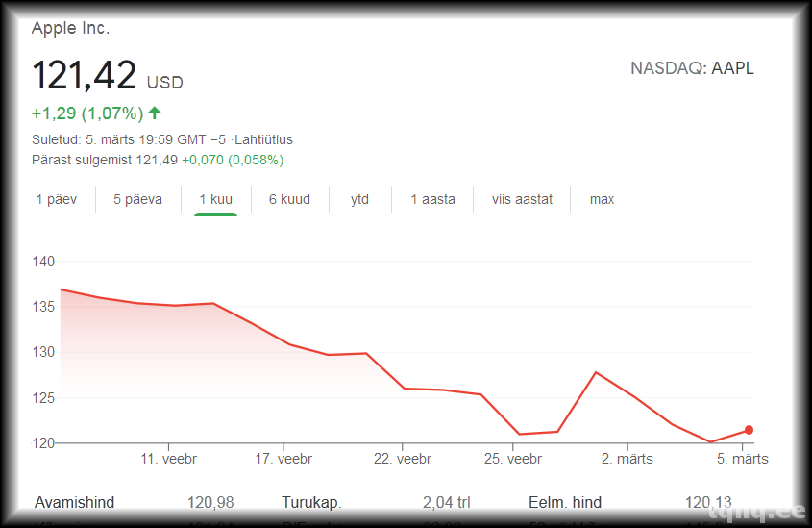The image size is (812, 528).
Task: Click the "17. veebr" date axis label
Action: pyautogui.click(x=283, y=459)
